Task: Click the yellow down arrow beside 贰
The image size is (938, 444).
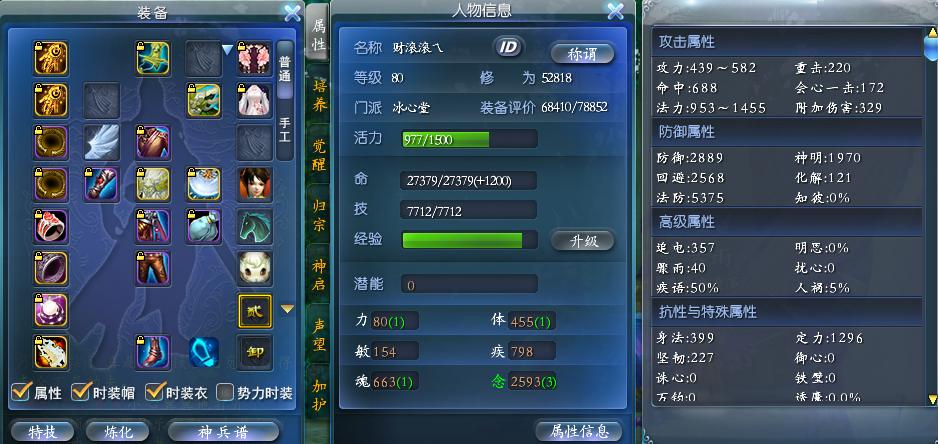Action: tap(288, 309)
